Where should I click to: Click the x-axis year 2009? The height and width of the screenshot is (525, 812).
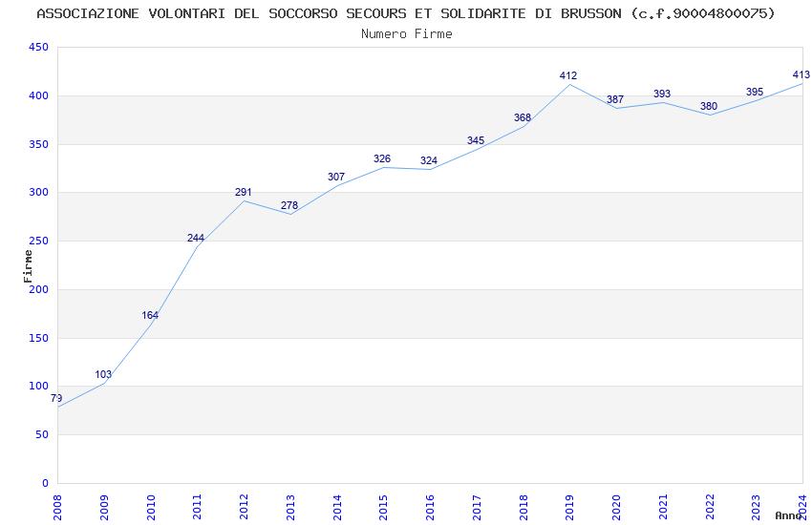pos(103,507)
